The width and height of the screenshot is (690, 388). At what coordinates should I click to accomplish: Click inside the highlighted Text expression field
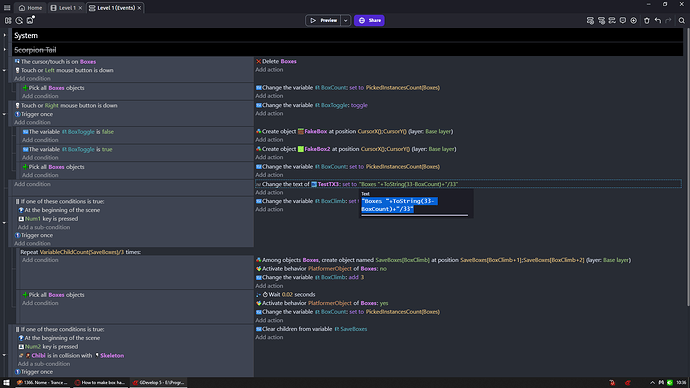(x=414, y=205)
